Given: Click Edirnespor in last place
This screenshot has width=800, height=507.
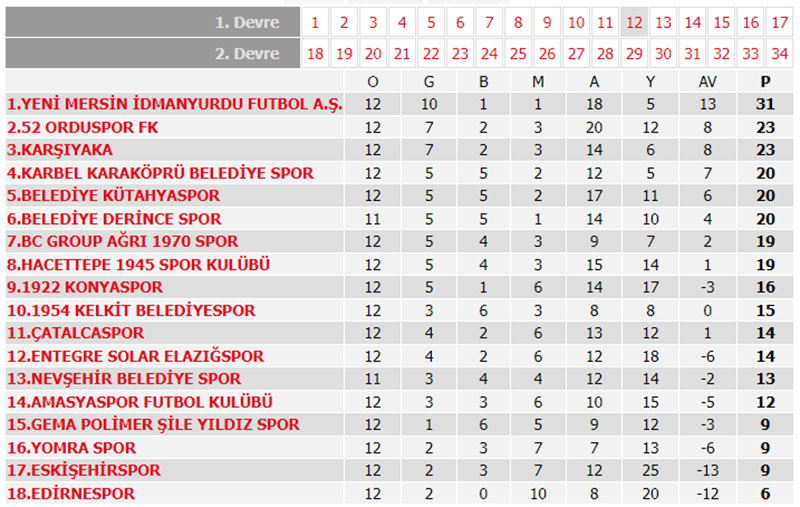Looking at the screenshot, I should pyautogui.click(x=71, y=493).
